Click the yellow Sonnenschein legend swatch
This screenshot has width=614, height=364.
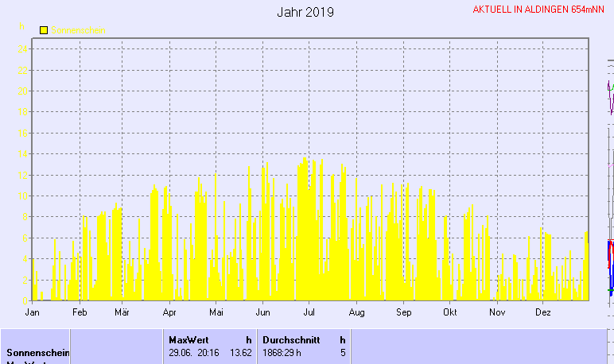point(44,30)
